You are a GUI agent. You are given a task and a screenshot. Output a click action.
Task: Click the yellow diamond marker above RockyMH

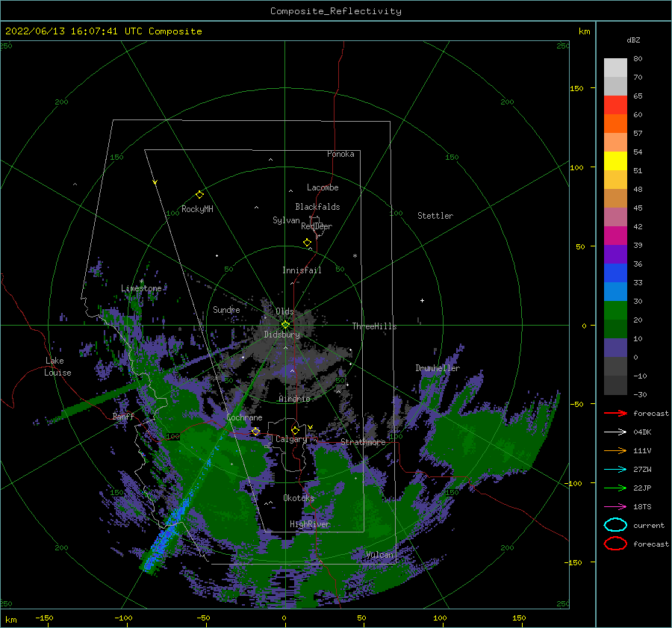199,195
